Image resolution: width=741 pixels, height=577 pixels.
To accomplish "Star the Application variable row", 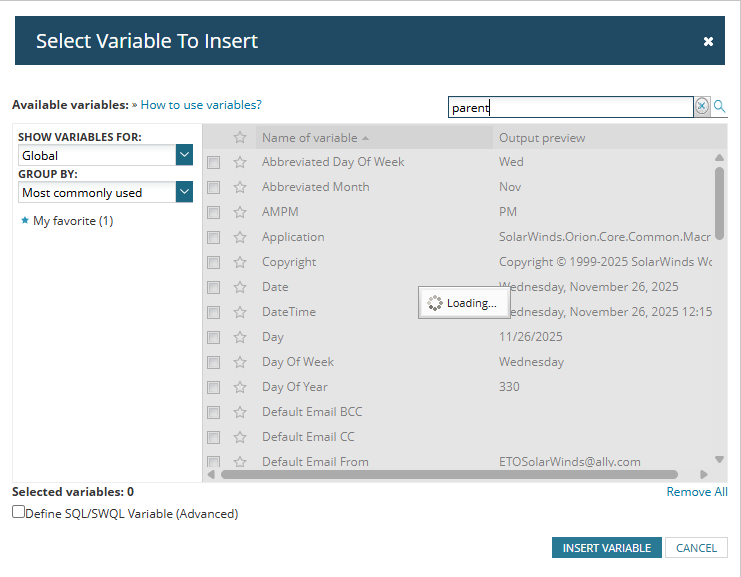I will click(240, 237).
